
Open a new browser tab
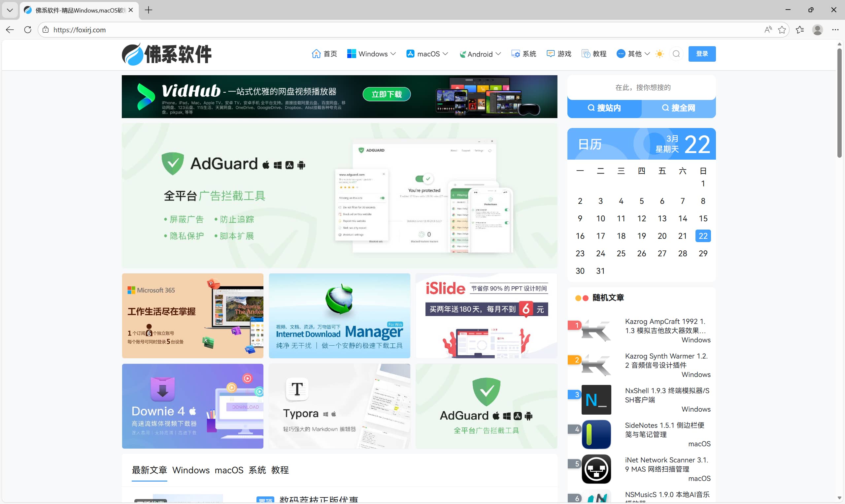pos(149,10)
